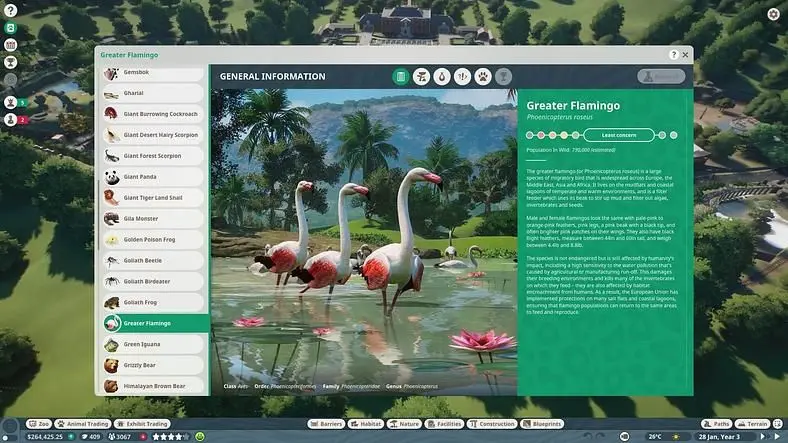
Task: Click the zoo star rating
Action: pyautogui.click(x=171, y=437)
